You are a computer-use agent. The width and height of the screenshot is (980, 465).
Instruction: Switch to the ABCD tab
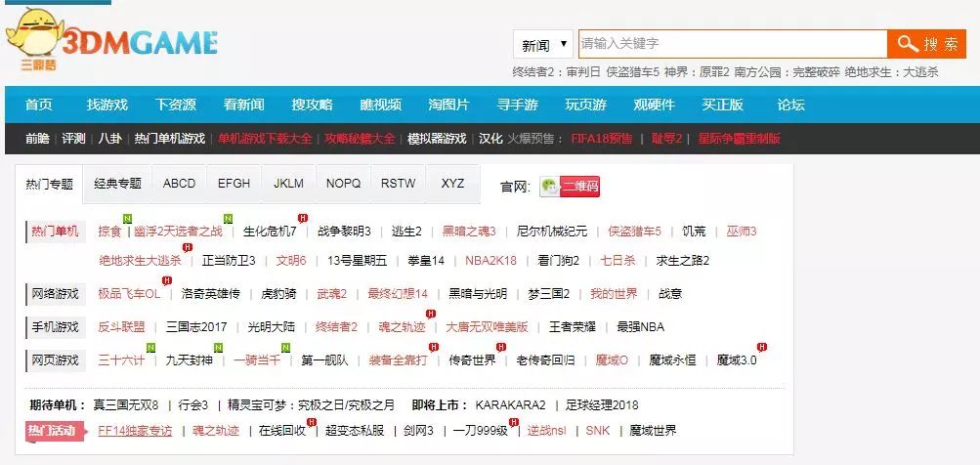pos(180,184)
